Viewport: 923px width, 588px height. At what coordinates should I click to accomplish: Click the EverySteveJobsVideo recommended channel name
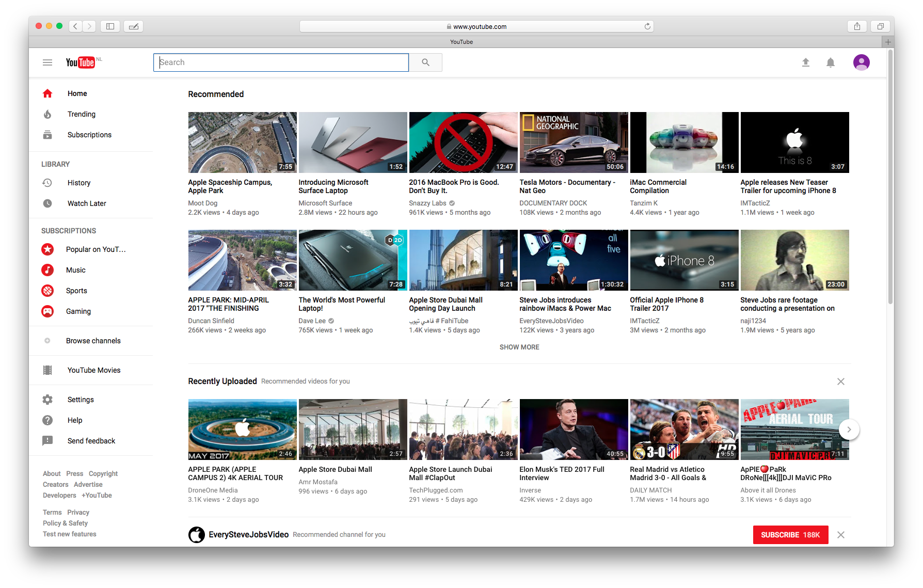point(249,535)
